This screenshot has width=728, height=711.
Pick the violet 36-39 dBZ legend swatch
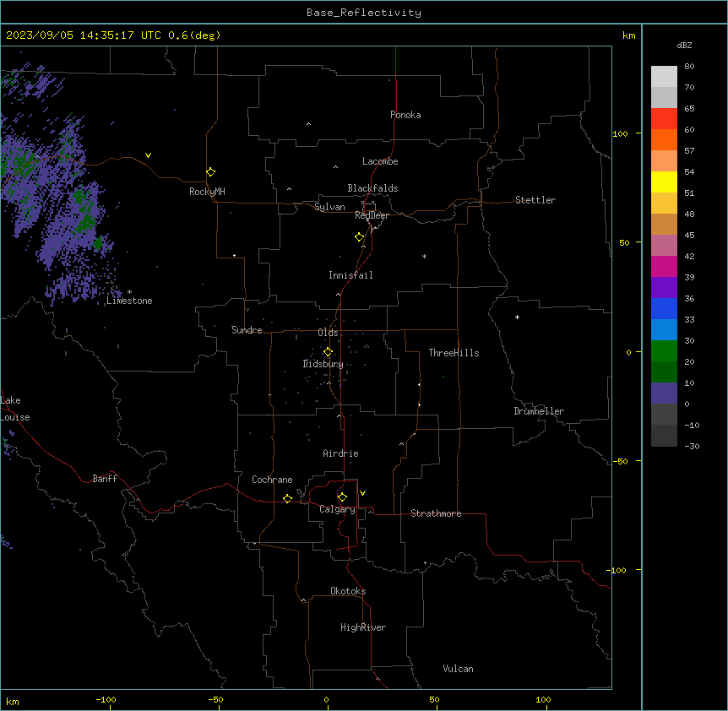(x=664, y=288)
